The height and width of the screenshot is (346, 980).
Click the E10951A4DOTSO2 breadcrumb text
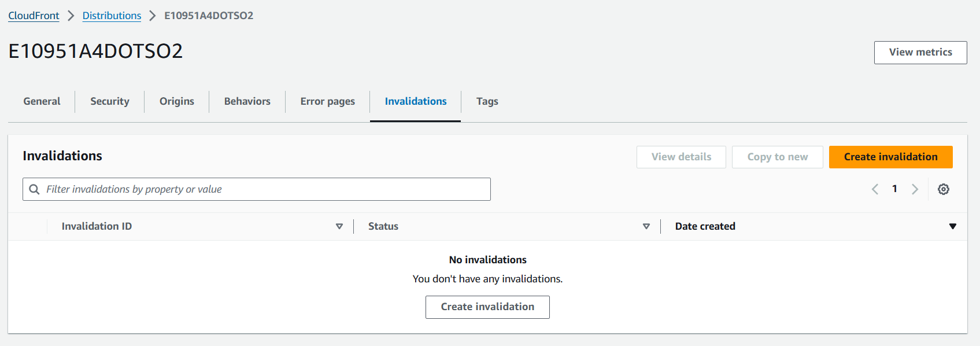[x=209, y=16]
